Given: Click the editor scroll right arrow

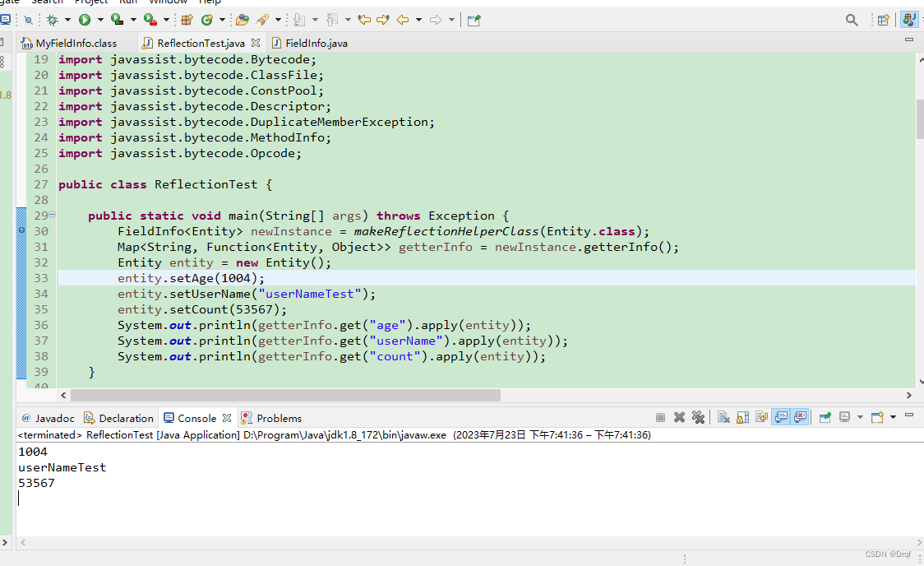Looking at the screenshot, I should coord(908,395).
